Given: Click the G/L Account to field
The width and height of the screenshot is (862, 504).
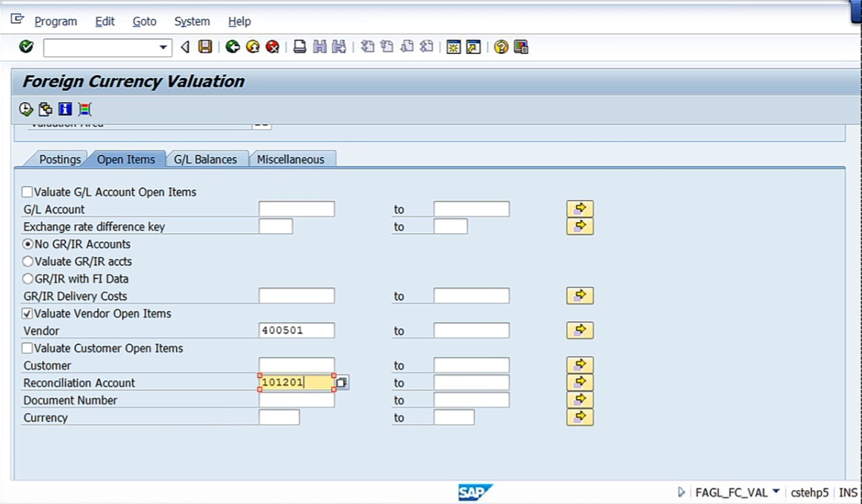Looking at the screenshot, I should point(471,209).
